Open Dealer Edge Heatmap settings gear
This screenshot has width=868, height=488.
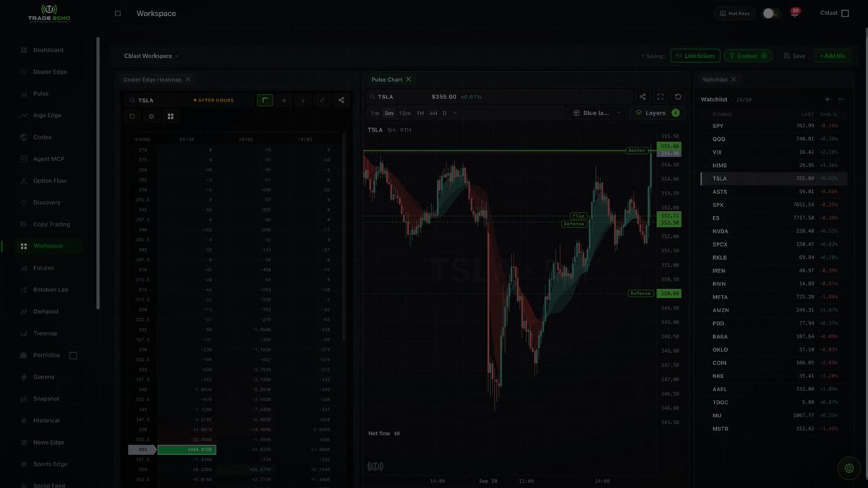(151, 116)
